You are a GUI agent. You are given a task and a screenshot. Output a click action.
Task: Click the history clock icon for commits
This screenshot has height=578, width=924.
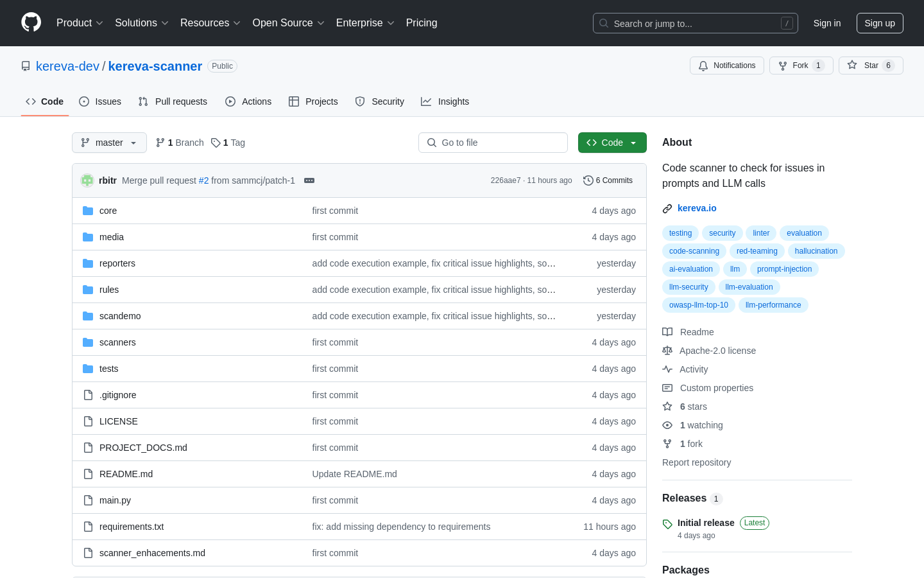[x=588, y=180]
